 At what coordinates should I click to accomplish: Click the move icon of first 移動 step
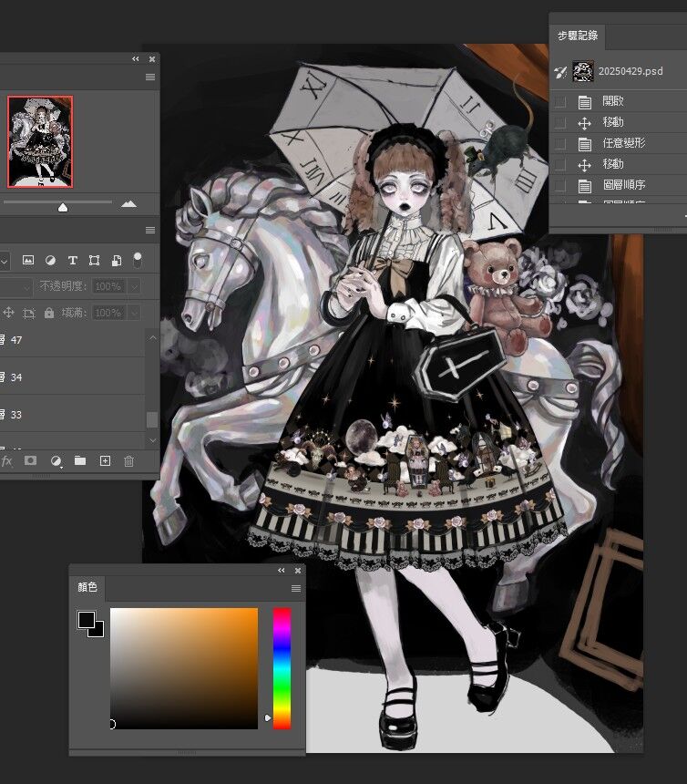[585, 123]
